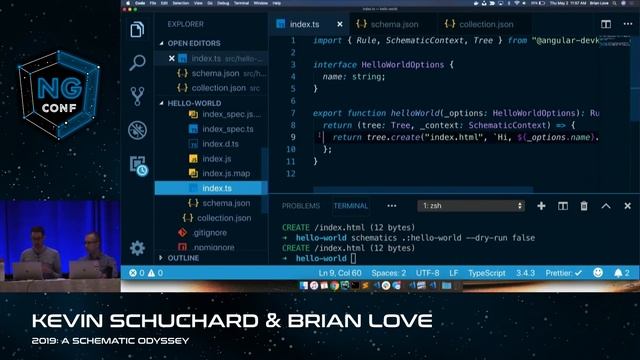Open iTunes from the macOS dock

tap(313, 286)
